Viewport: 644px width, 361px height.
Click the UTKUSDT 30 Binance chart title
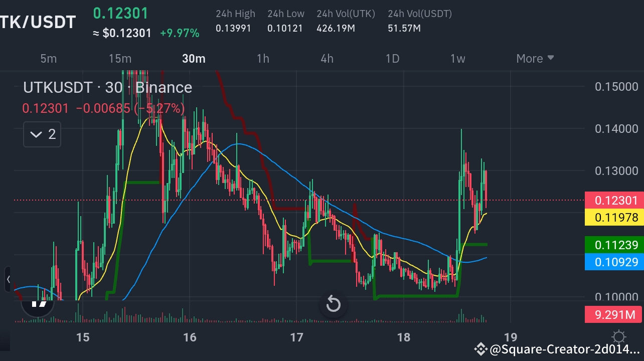(x=107, y=87)
